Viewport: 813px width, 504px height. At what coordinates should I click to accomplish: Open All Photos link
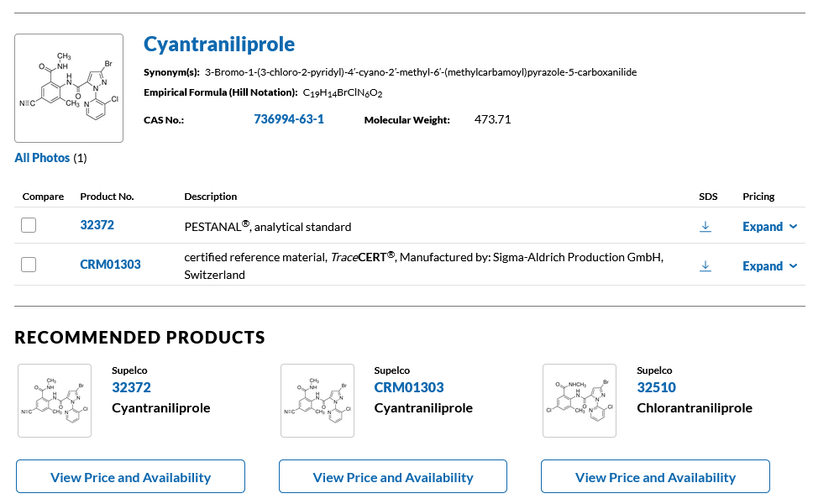pos(42,158)
